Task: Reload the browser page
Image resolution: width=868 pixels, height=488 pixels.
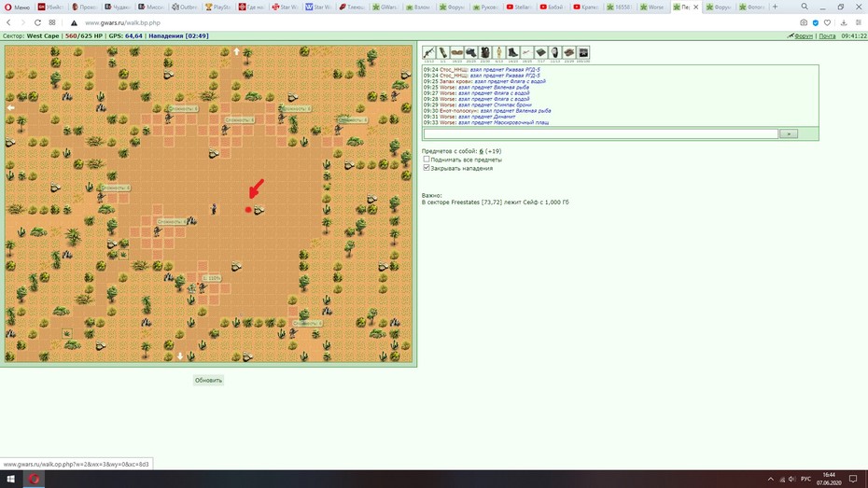Action: (x=37, y=22)
